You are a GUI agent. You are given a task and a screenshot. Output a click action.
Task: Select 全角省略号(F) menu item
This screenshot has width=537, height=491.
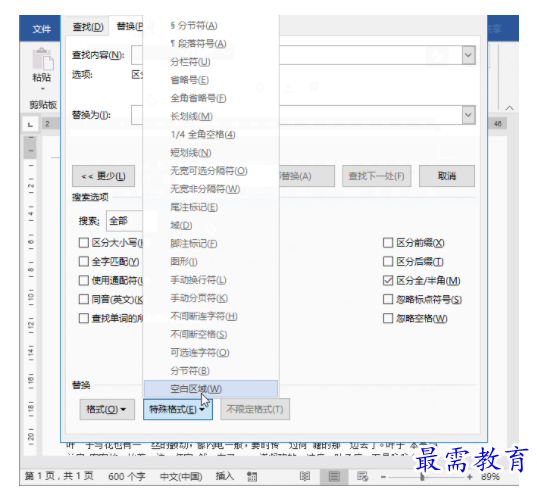click(211, 98)
